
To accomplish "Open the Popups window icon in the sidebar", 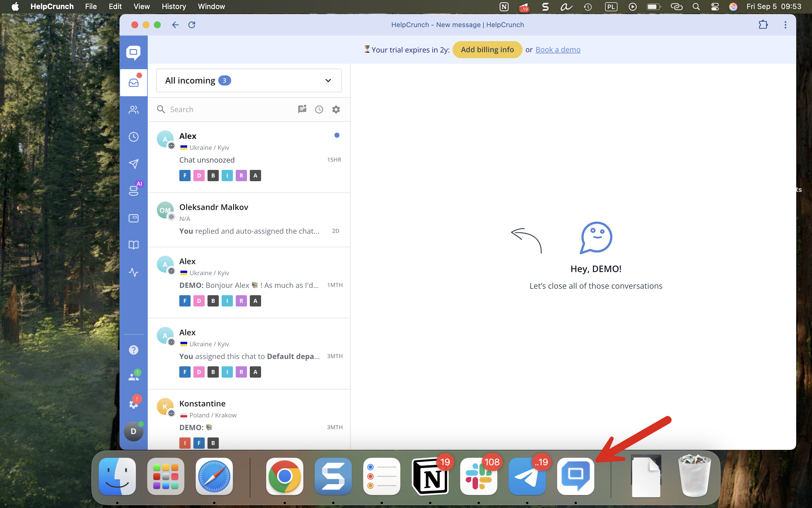I will tap(134, 218).
